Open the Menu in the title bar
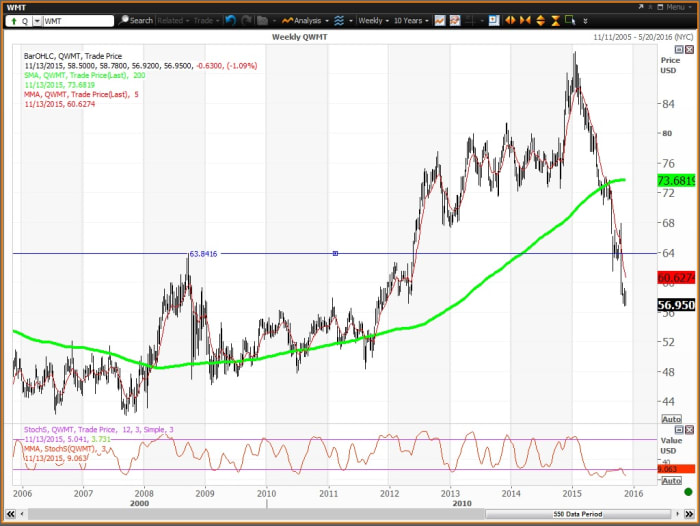 click(x=681, y=5)
